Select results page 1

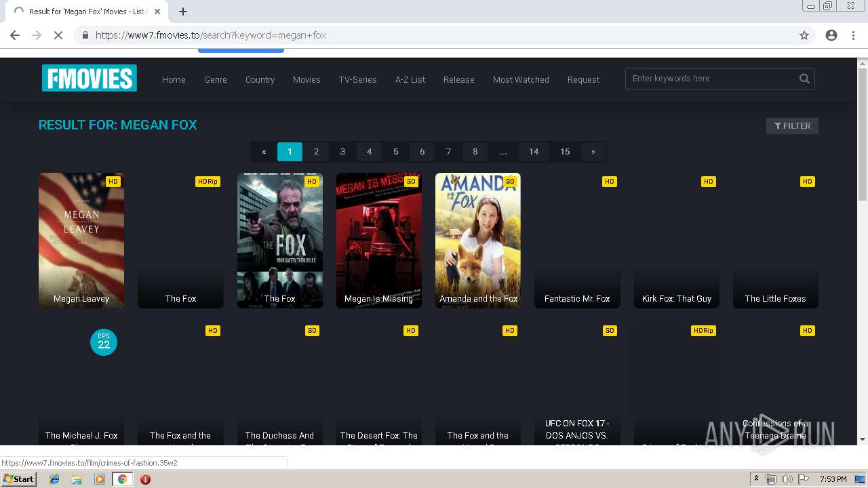coord(290,152)
